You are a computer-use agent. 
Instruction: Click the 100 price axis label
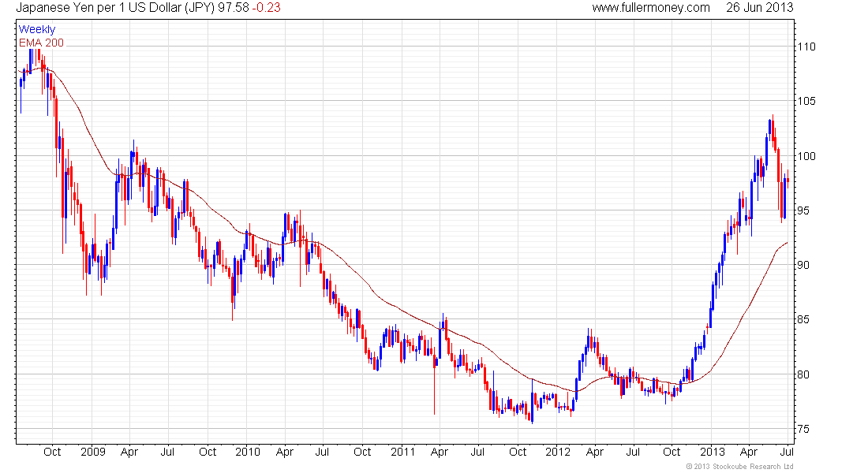806,156
